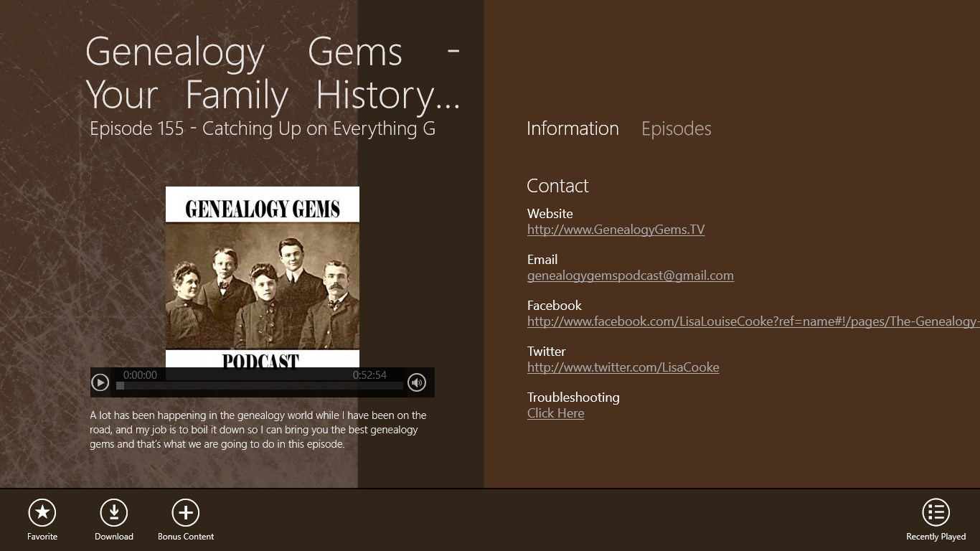Visit the LisaCooke Twitter link

(x=623, y=367)
